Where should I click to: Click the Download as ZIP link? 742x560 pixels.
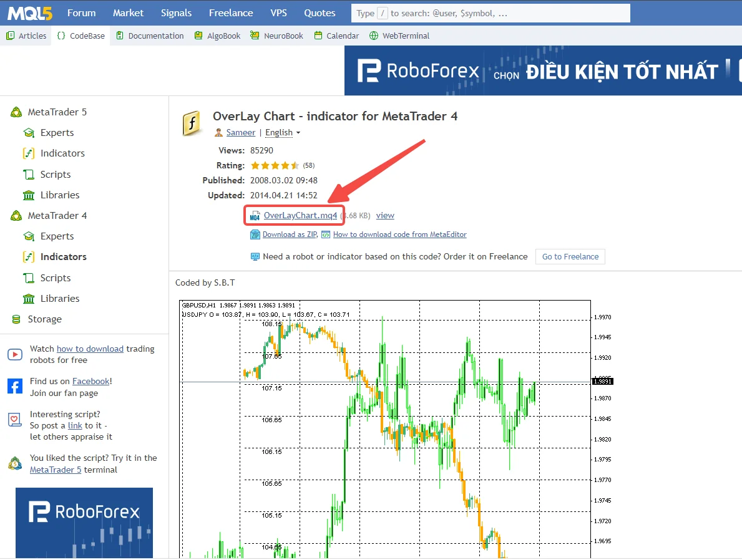pos(290,234)
